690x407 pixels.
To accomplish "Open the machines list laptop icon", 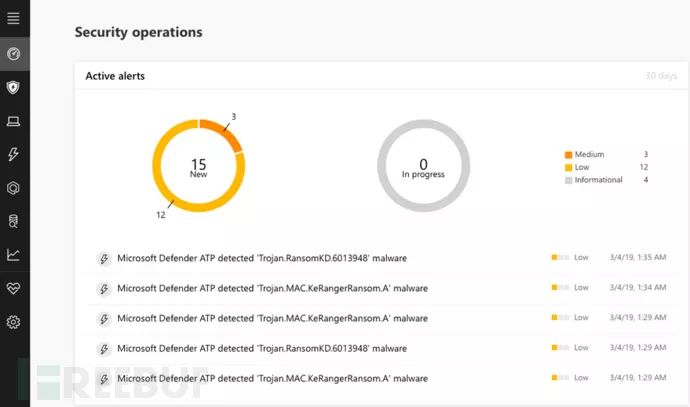I will coord(13,121).
